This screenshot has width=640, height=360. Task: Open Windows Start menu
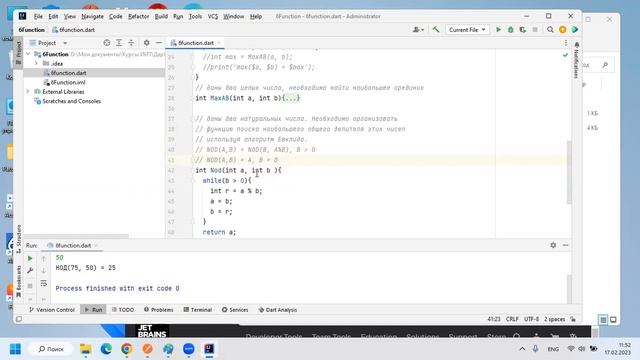click(15, 349)
